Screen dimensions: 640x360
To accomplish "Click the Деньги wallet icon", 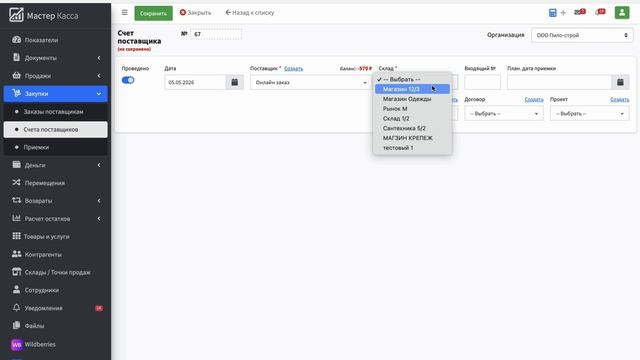I will click(x=16, y=164).
